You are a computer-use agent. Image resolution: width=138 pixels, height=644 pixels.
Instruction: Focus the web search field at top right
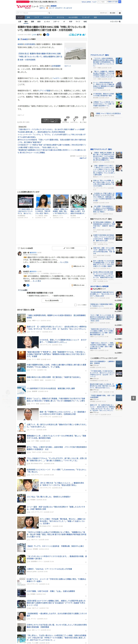coord(102,2)
